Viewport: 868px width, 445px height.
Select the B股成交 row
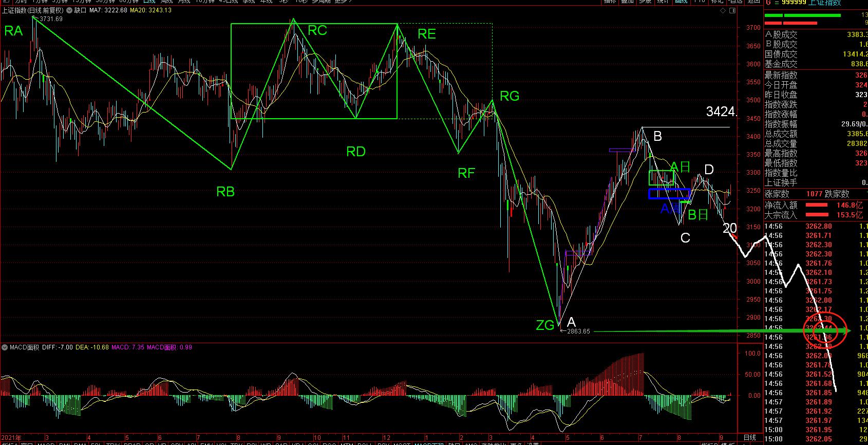click(816, 45)
